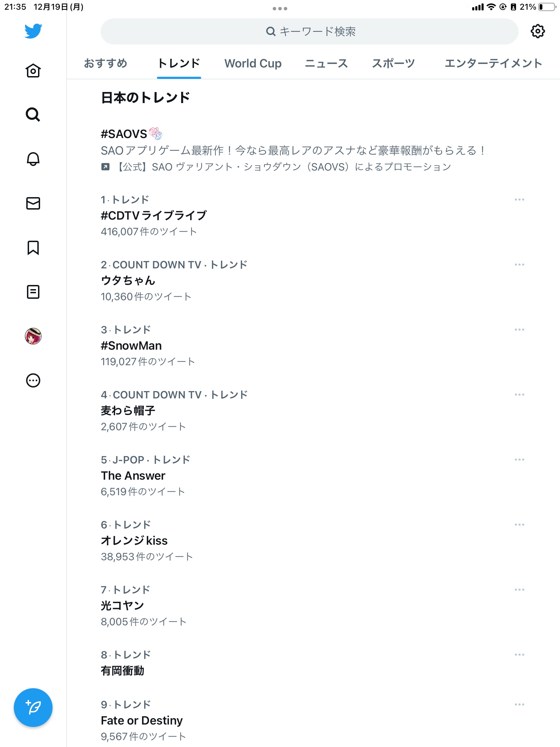This screenshot has height=747, width=560.
Task: Open the The Answer trend
Action: [133, 476]
